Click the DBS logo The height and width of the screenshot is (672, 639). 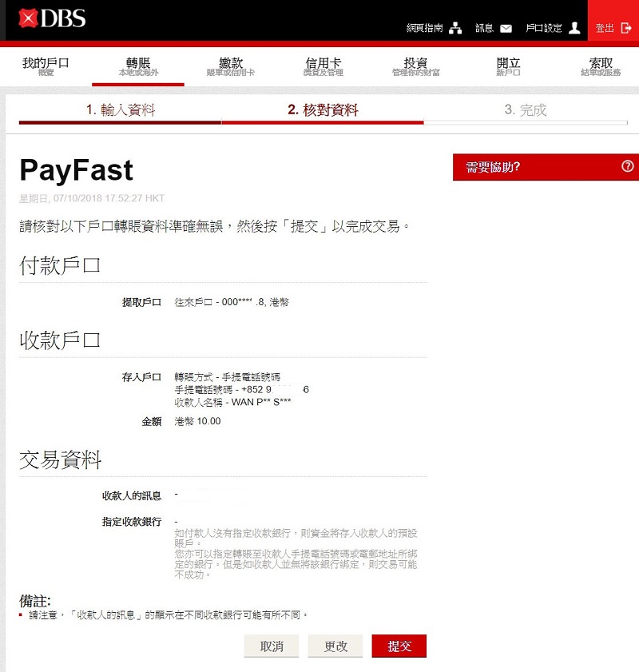pyautogui.click(x=53, y=18)
